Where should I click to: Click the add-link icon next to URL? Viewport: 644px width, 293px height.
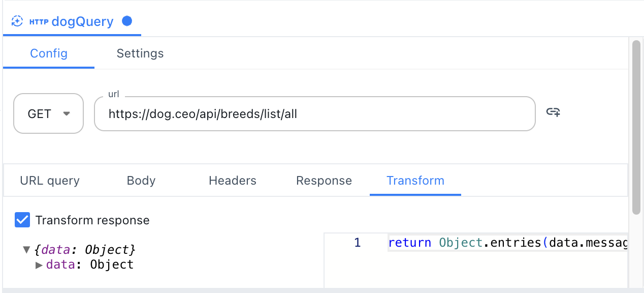click(x=553, y=112)
